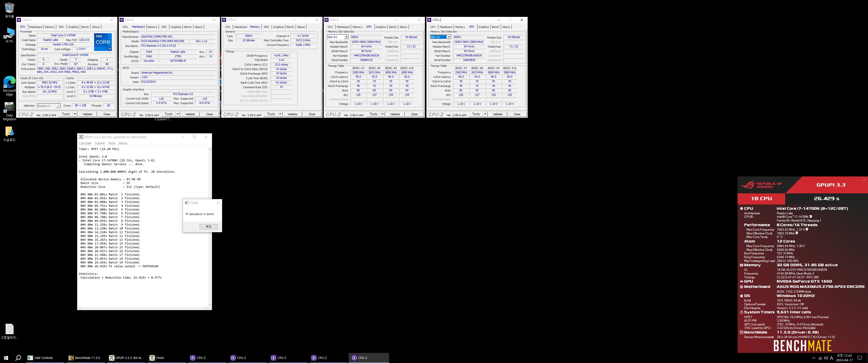Image resolution: width=868 pixels, height=363 pixels.
Task: Click the GPUPI window title bar icon
Action: [x=81, y=137]
